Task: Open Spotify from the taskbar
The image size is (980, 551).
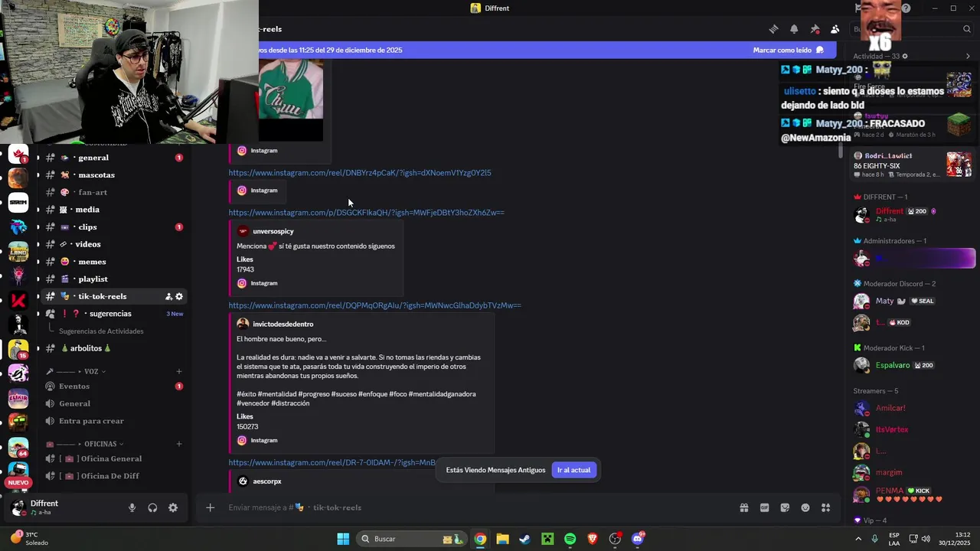Action: [570, 539]
